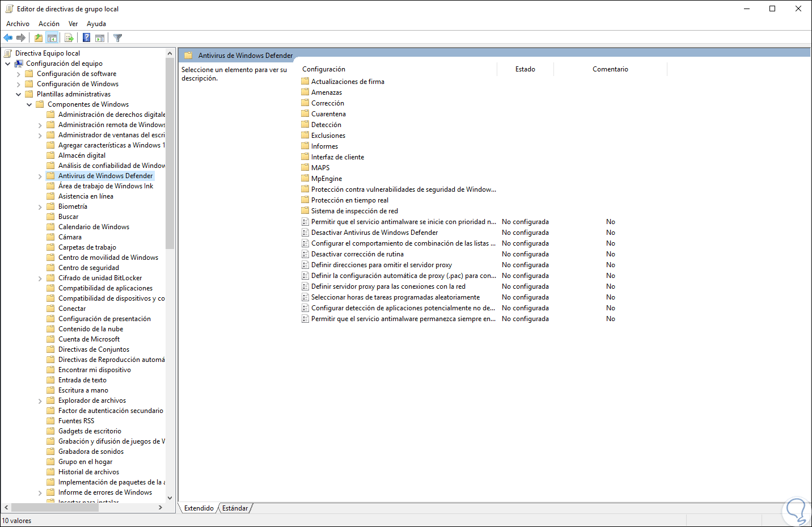This screenshot has height=527, width=812.
Task: Open the Archivo menu
Action: [18, 24]
